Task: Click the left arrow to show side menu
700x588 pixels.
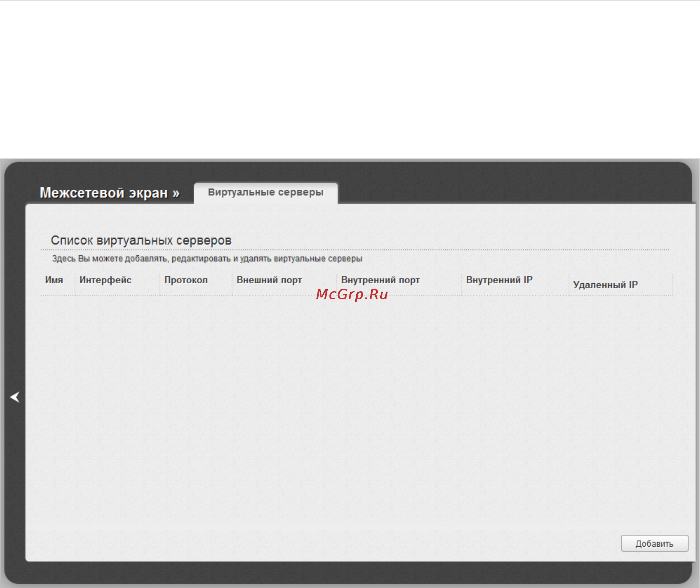Action: point(15,397)
